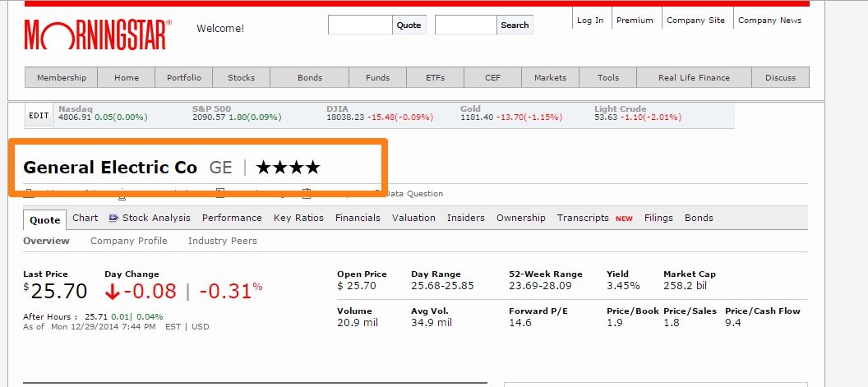Image resolution: width=868 pixels, height=387 pixels.
Task: Click the DJIA index quote
Action: pos(380,113)
